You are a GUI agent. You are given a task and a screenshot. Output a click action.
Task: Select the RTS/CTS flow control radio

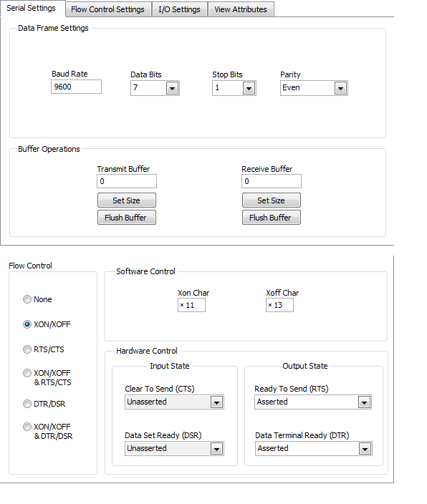tap(27, 349)
